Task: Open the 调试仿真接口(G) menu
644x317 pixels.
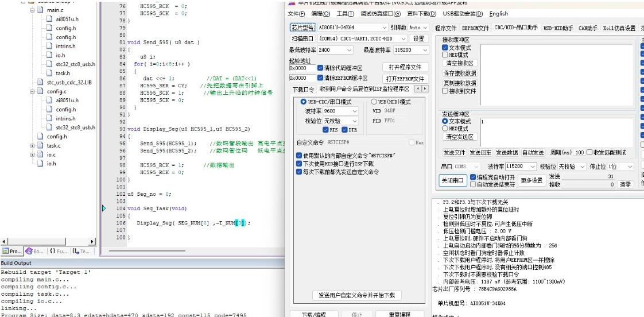Action: (x=381, y=14)
